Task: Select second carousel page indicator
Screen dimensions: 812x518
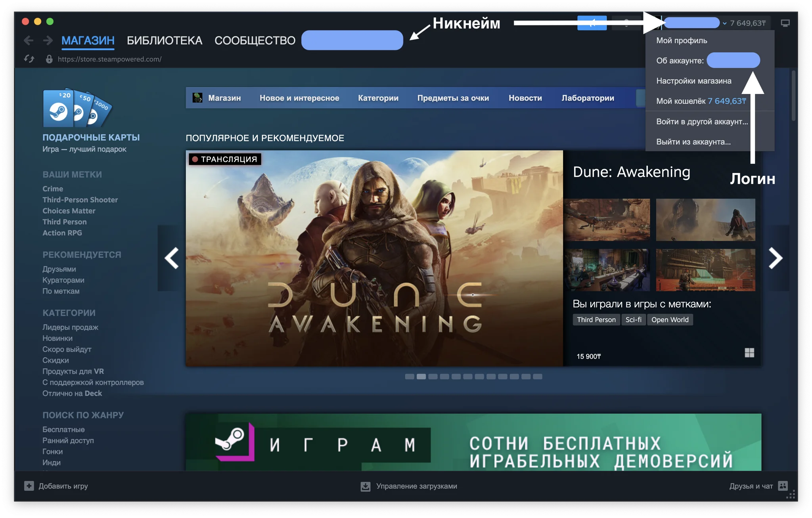Action: tap(421, 377)
